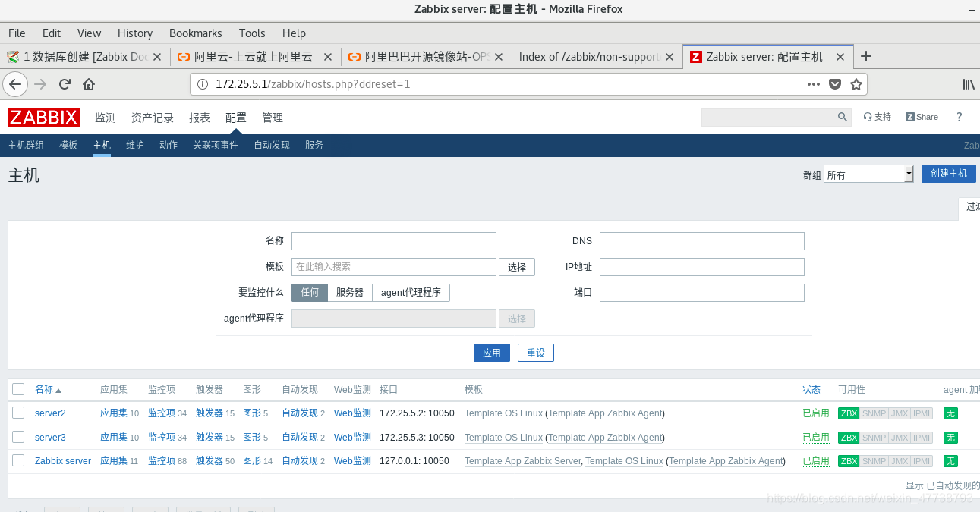The image size is (980, 512).
Task: Switch to 数据库创建 Zabbix Doc tab
Action: pos(85,57)
